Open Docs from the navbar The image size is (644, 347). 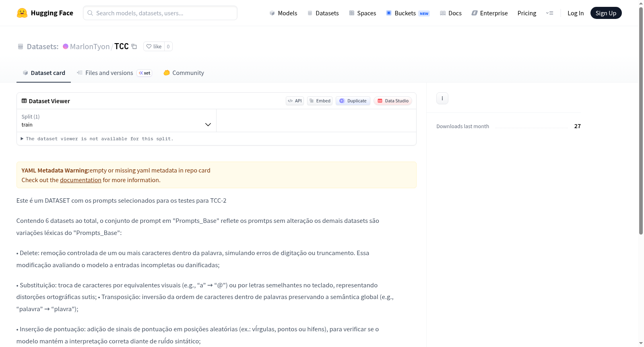coord(451,13)
